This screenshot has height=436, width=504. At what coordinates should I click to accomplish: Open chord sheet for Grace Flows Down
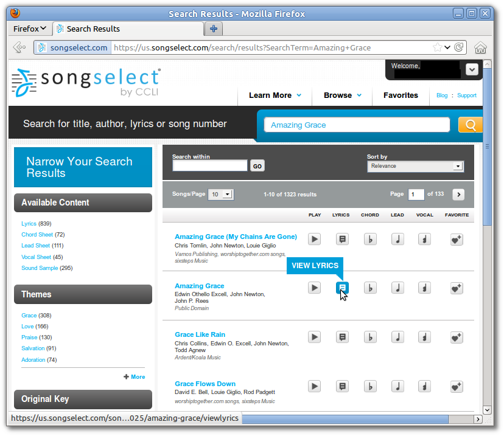370,386
